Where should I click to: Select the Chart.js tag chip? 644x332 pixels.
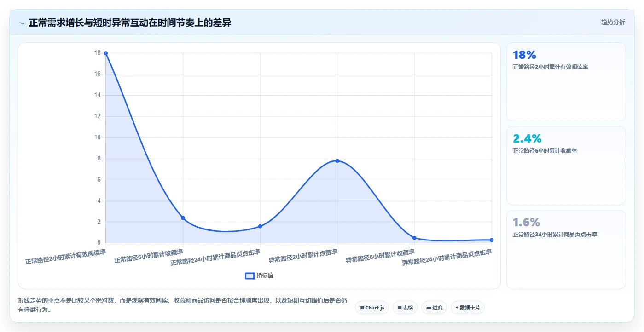pos(372,308)
